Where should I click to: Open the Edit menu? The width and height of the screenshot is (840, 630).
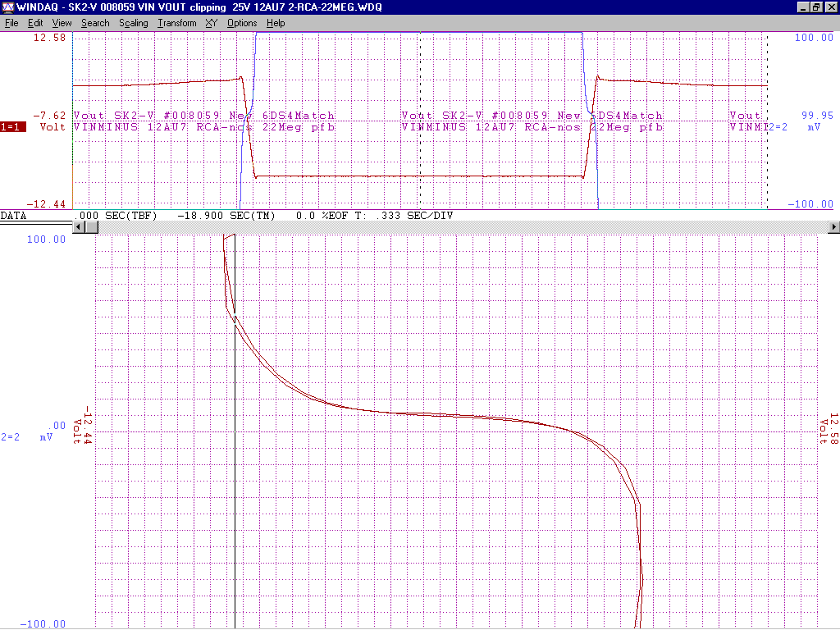(35, 23)
